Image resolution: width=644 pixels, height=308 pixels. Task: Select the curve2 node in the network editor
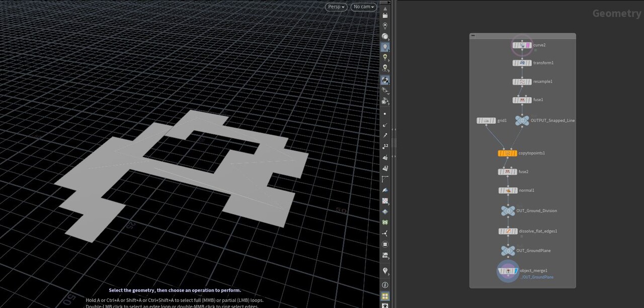[x=522, y=45]
